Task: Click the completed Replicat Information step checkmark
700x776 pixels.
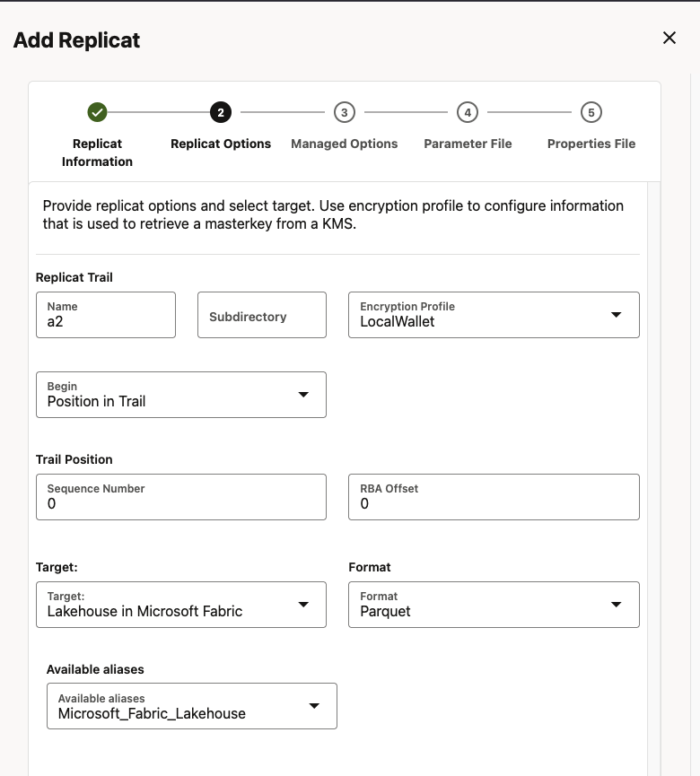Action: pyautogui.click(x=98, y=112)
